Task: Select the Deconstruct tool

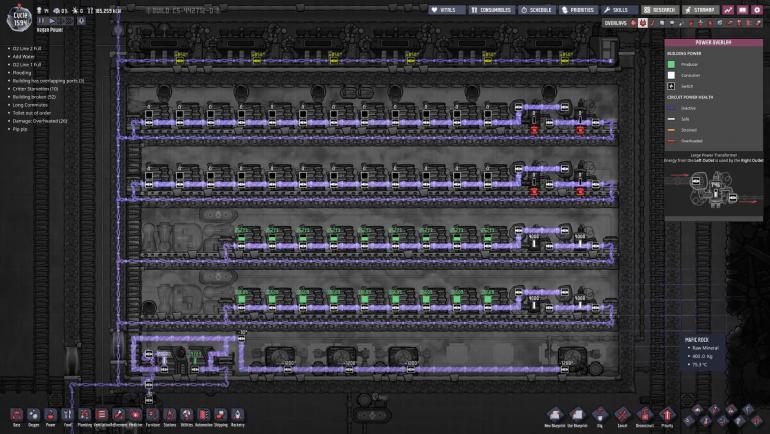Action: click(644, 416)
